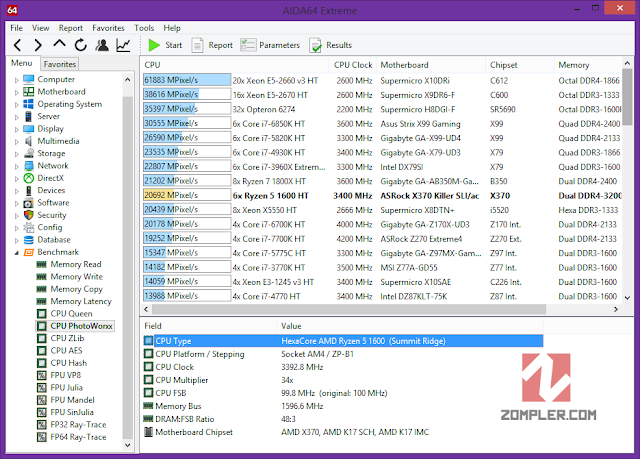
Task: Click results list vertical scroll down arrow
Action: [627, 298]
